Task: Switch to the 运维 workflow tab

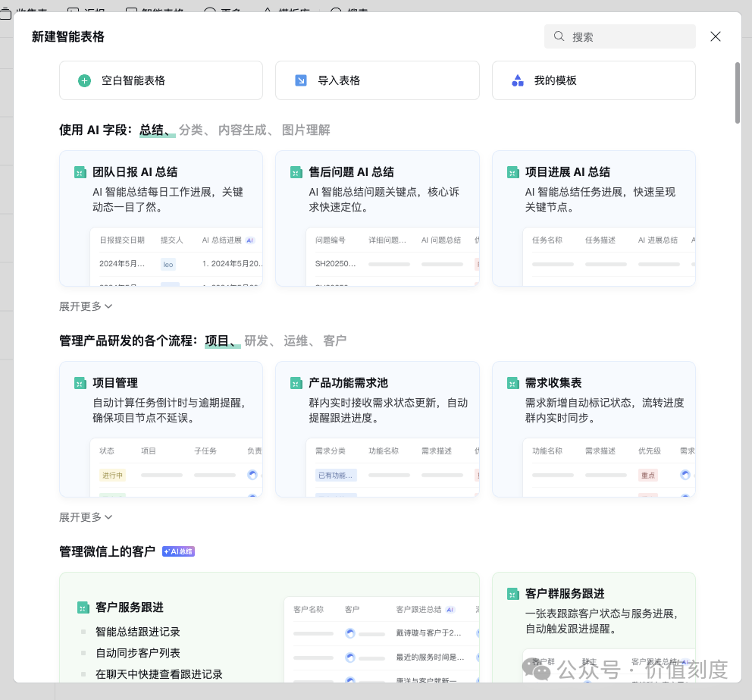Action: (x=296, y=341)
